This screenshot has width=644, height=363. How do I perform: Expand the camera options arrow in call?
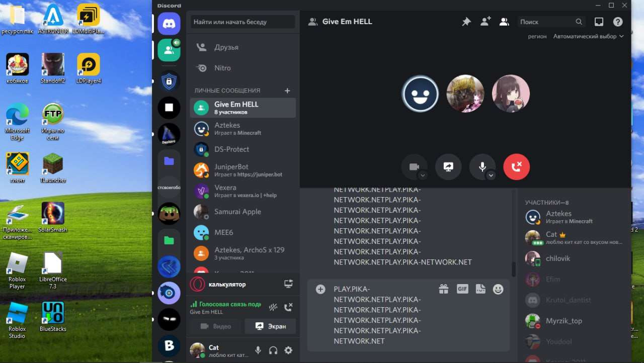point(423,175)
